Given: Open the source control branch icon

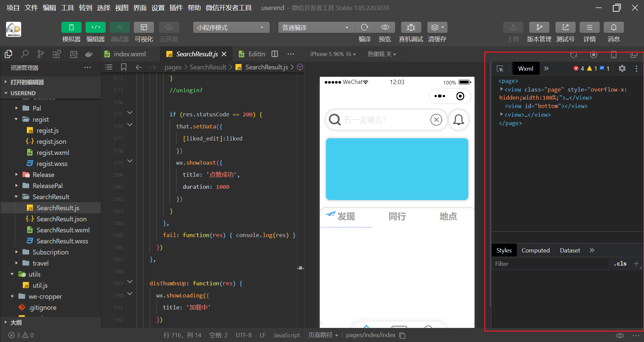Looking at the screenshot, I should tap(41, 54).
